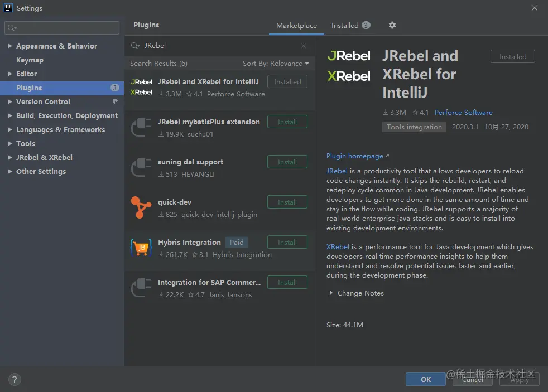This screenshot has height=392, width=548.
Task: Select JRebel XRebel logo in results list
Action: click(x=141, y=87)
